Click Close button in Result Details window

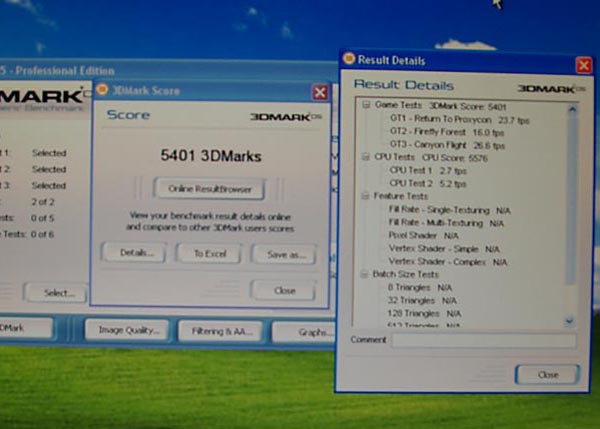tap(548, 375)
